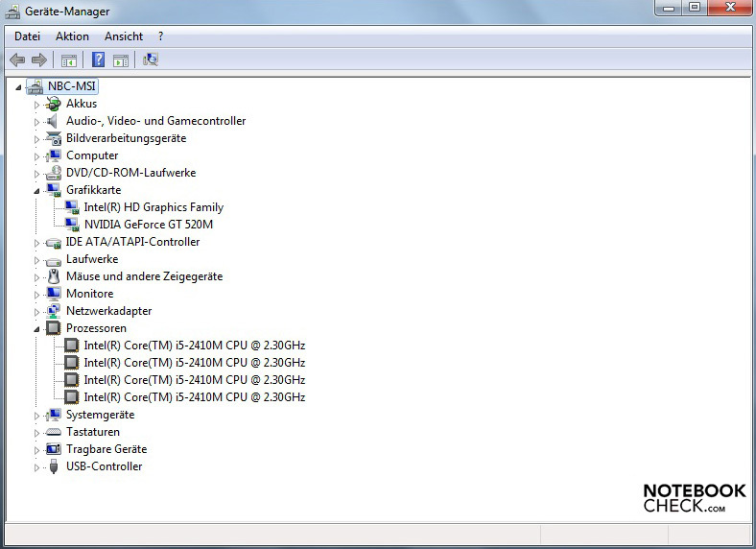Select the Computer category label
The width and height of the screenshot is (756, 549).
(x=92, y=155)
